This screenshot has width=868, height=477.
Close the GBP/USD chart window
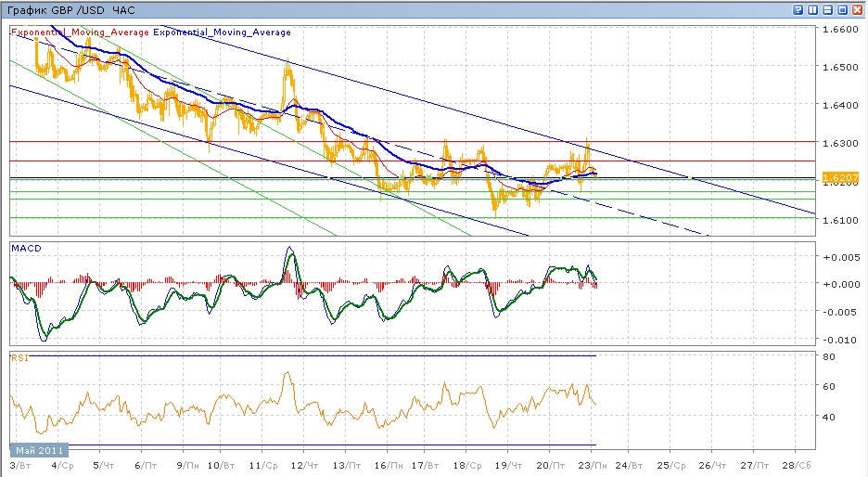(x=858, y=9)
